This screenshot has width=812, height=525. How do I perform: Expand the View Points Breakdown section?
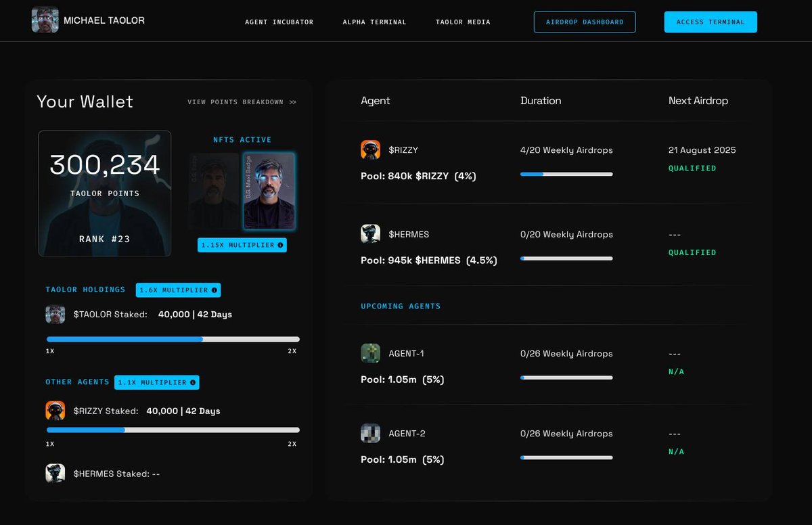pos(241,101)
